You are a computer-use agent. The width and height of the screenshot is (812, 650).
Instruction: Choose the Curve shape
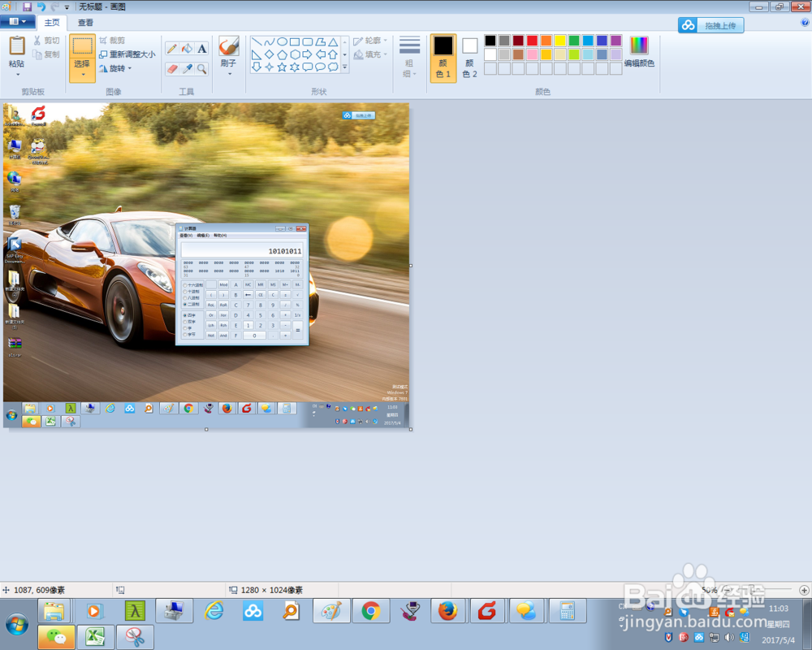270,41
